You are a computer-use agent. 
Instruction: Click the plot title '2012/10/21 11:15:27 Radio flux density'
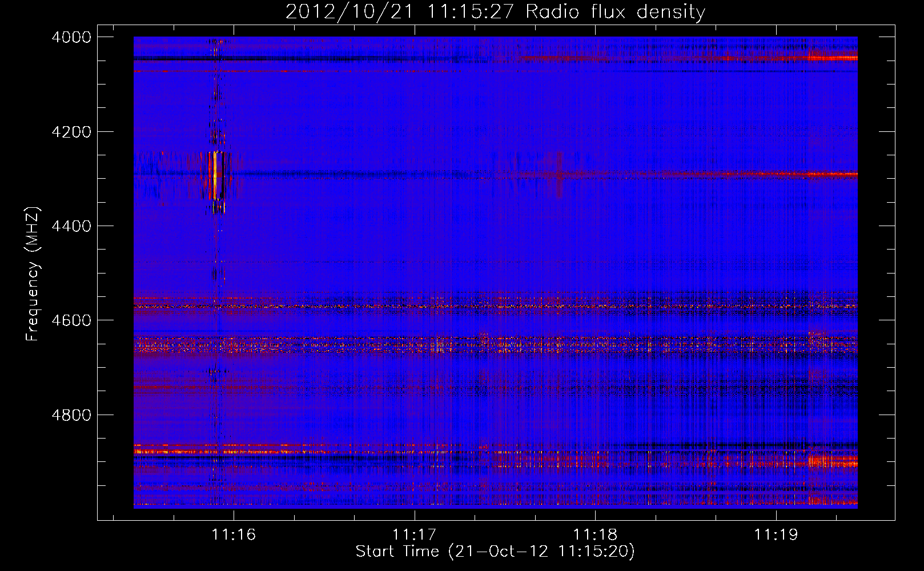(495, 11)
